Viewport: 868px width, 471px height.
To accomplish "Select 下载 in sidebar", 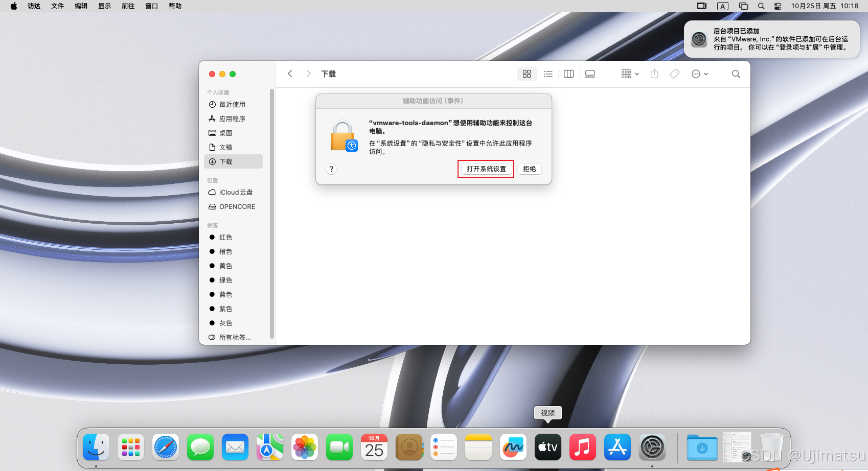I will click(233, 161).
